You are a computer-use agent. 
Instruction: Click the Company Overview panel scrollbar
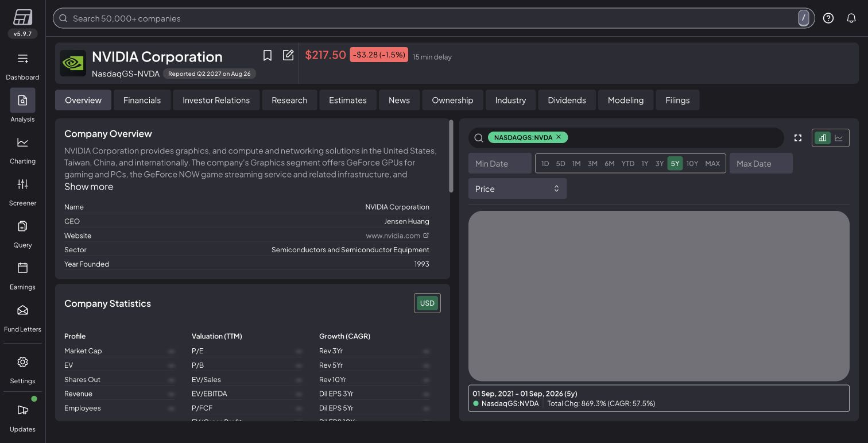pos(451,156)
